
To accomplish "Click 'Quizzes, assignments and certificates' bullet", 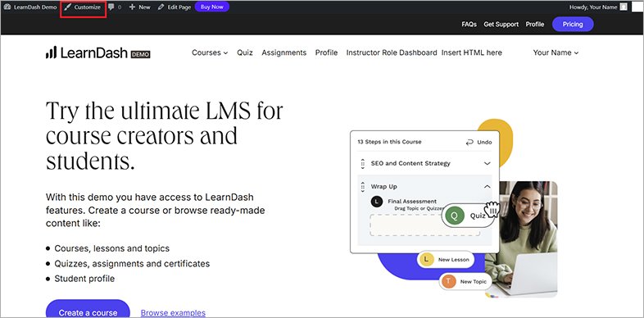I will (x=132, y=263).
